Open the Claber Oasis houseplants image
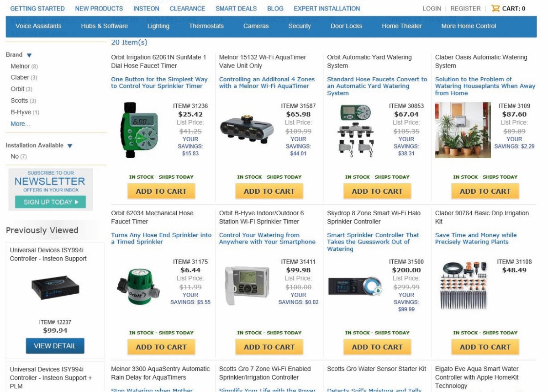The width and height of the screenshot is (548, 392). pos(463,130)
